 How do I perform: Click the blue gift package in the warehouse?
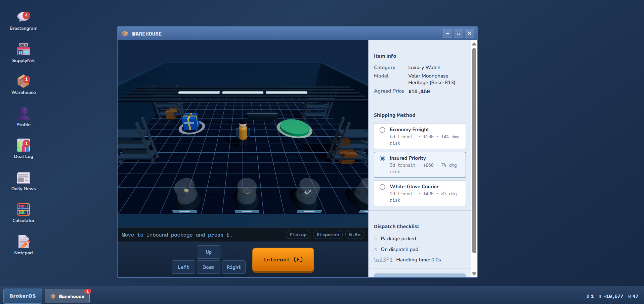(190, 122)
